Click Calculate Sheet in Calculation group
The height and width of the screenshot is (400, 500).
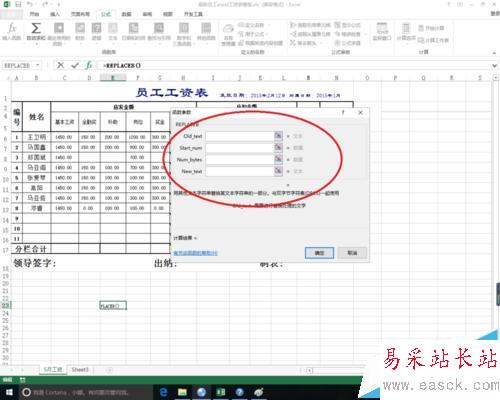coord(433,40)
